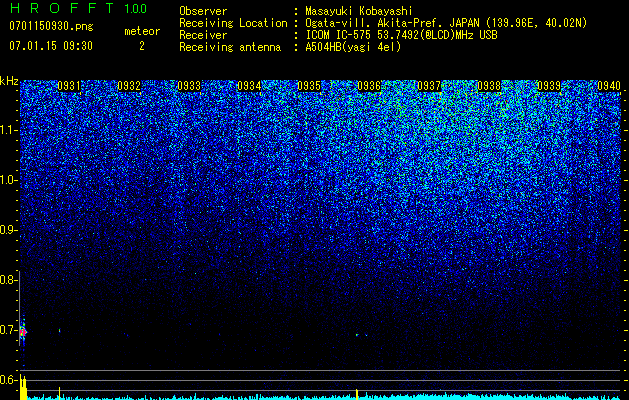The width and height of the screenshot is (629, 400).
Task: Select the file name 0701150930.png
Action: [51, 26]
